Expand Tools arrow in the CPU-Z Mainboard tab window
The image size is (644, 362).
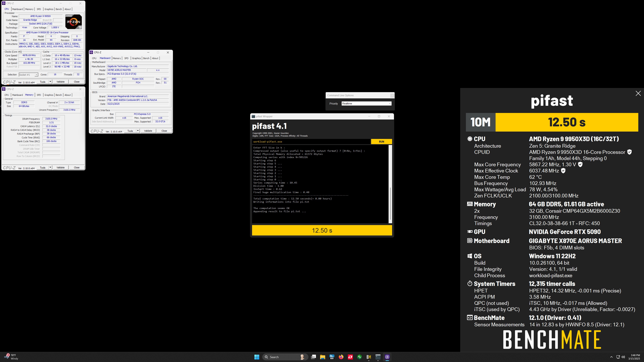pos(138,131)
